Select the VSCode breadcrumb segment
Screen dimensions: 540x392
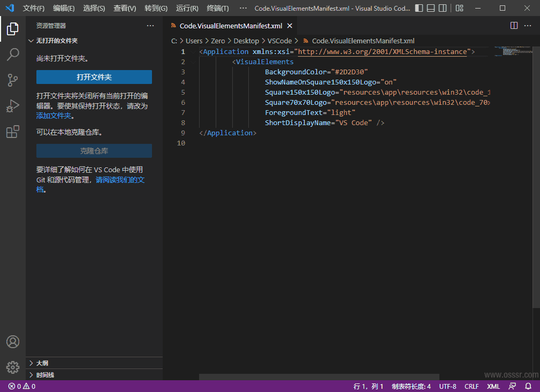pos(279,41)
